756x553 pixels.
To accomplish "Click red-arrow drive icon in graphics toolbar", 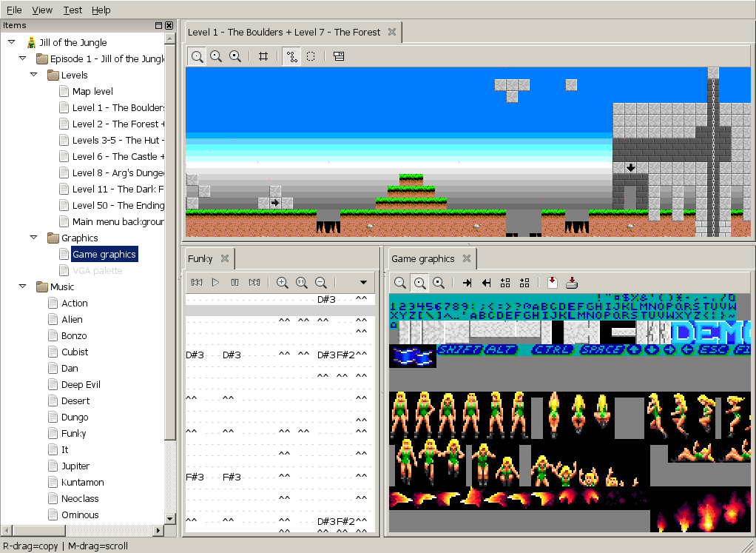I will [x=572, y=283].
